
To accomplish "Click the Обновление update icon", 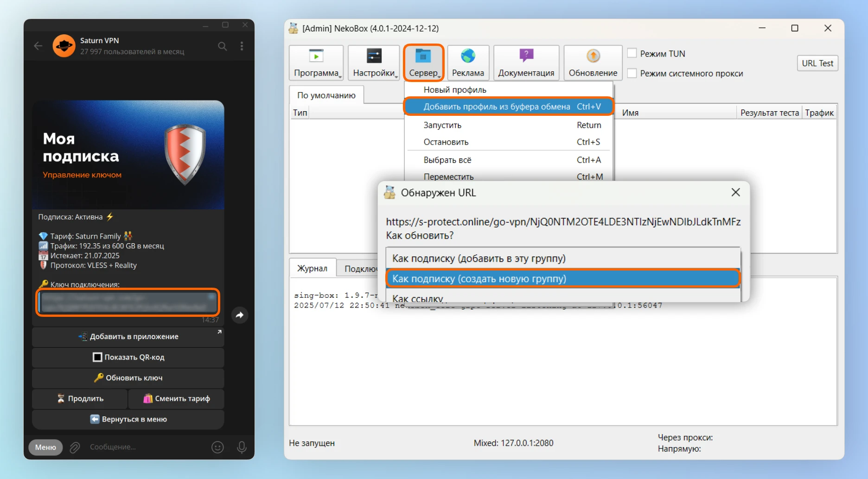I will pos(593,56).
